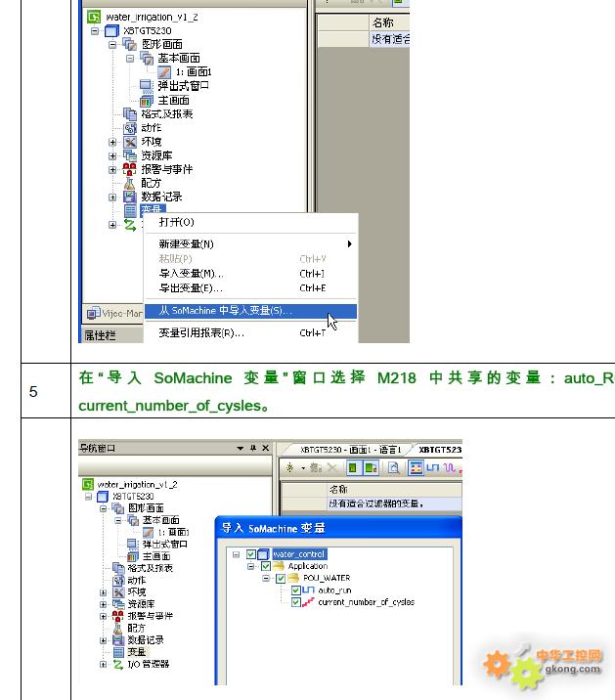The width and height of the screenshot is (615, 700).
Task: Click the 1: 画面1 panel icon beside the context menu
Action: pos(164,71)
